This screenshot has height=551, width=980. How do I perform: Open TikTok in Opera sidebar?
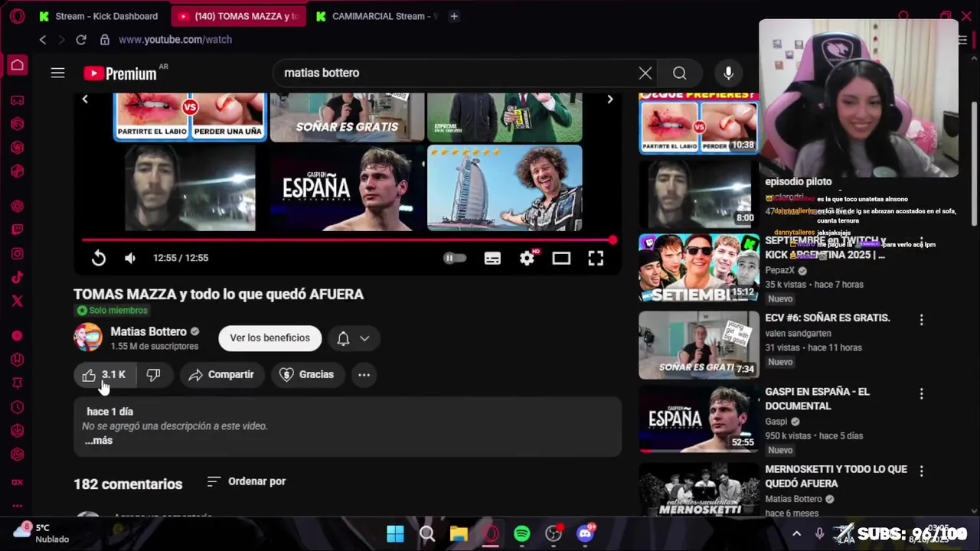click(17, 277)
